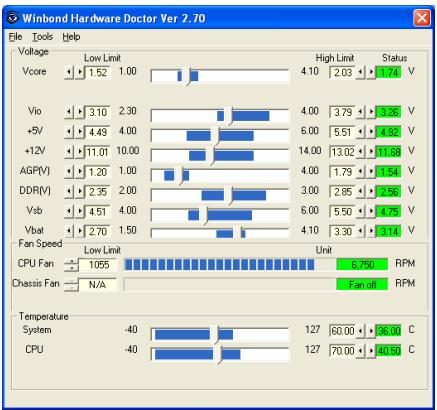Increase CPU temperature high limit

[x=371, y=351]
